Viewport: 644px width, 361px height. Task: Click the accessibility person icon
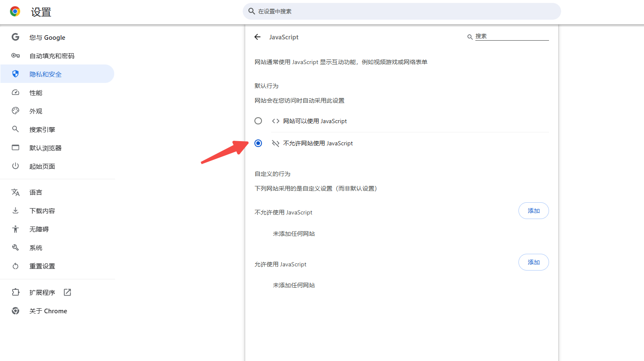click(15, 229)
